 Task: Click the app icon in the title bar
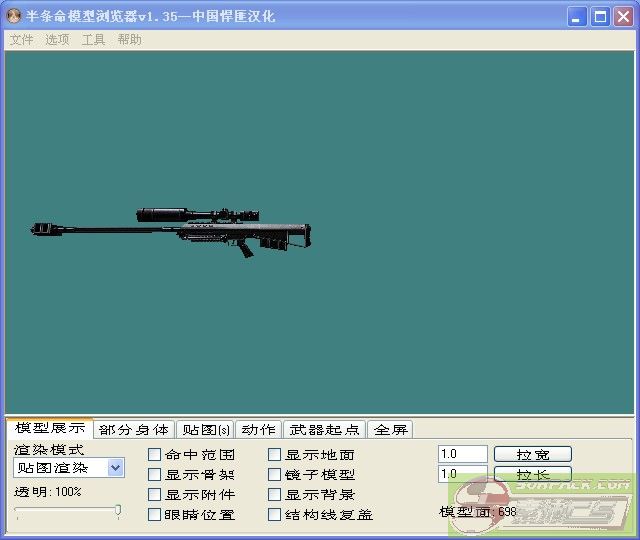click(14, 17)
